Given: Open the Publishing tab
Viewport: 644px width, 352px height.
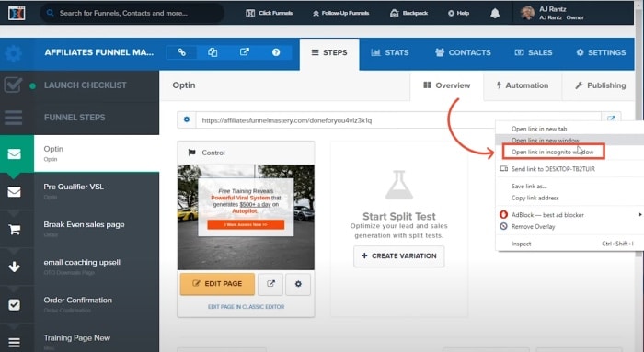Looking at the screenshot, I should click(x=600, y=85).
